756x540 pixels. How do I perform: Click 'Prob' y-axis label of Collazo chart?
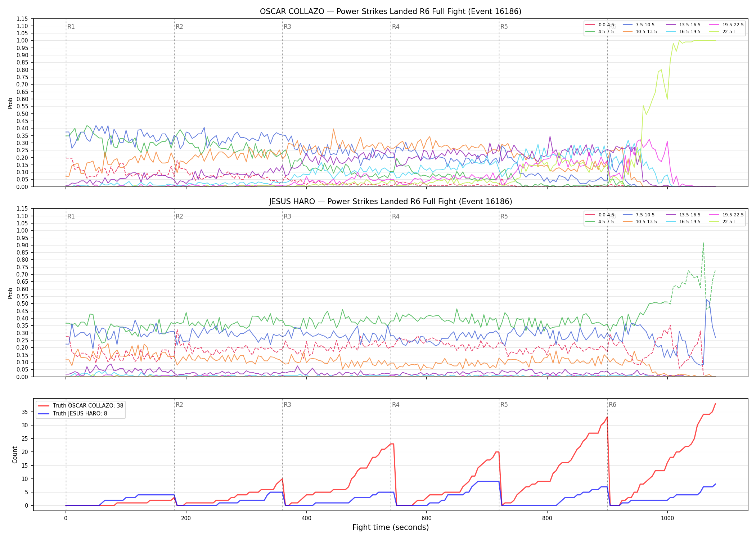[10, 103]
